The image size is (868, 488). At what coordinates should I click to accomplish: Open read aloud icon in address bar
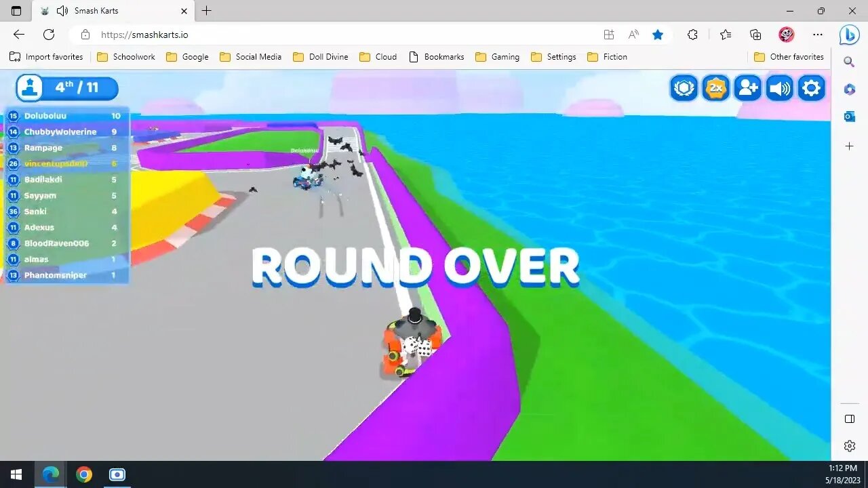pyautogui.click(x=633, y=35)
